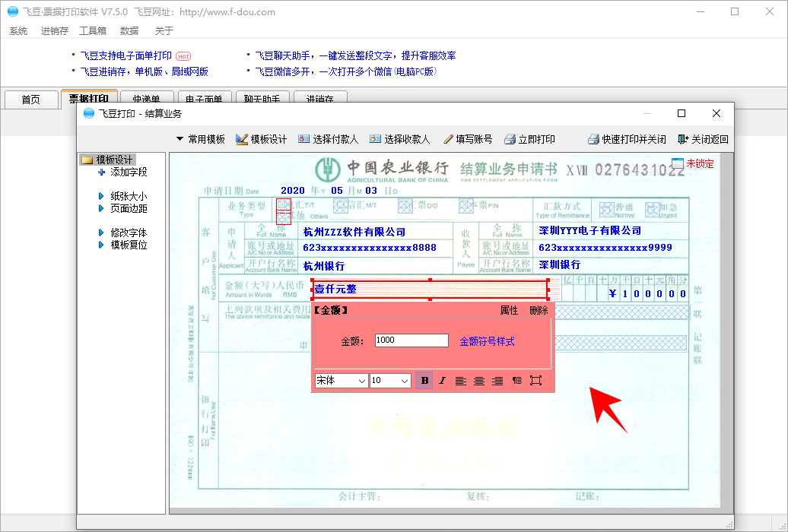
Task: Select the 电汇 T/T checkbox field
Action: pos(284,204)
